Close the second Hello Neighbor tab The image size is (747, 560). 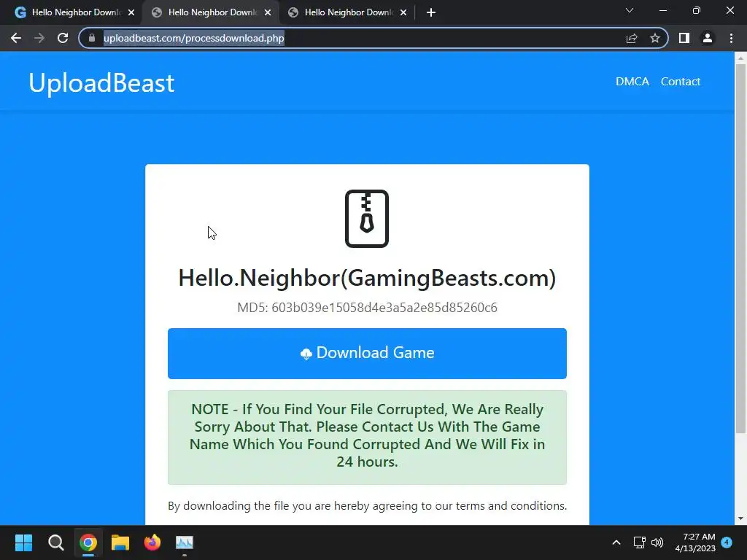point(268,12)
